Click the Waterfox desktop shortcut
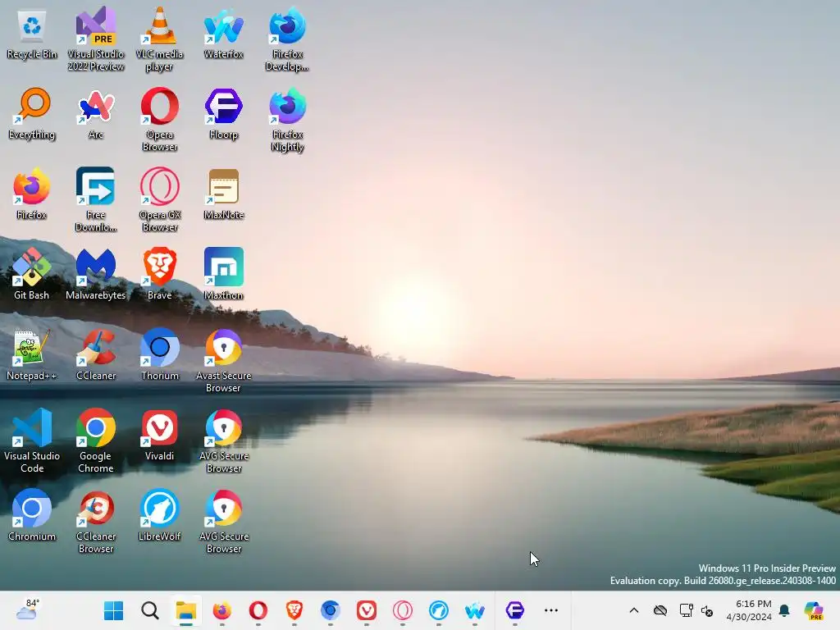The image size is (840, 630). pos(224,34)
